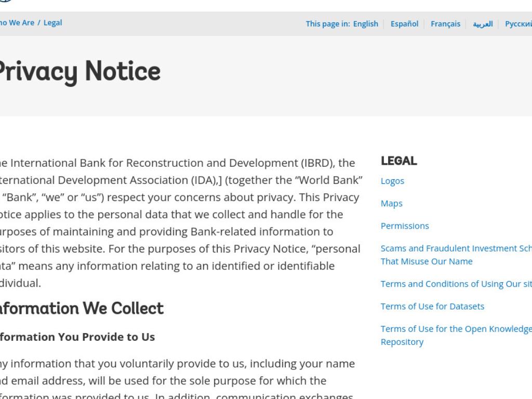
Task: Click the 'This page in:' label
Action: [328, 24]
